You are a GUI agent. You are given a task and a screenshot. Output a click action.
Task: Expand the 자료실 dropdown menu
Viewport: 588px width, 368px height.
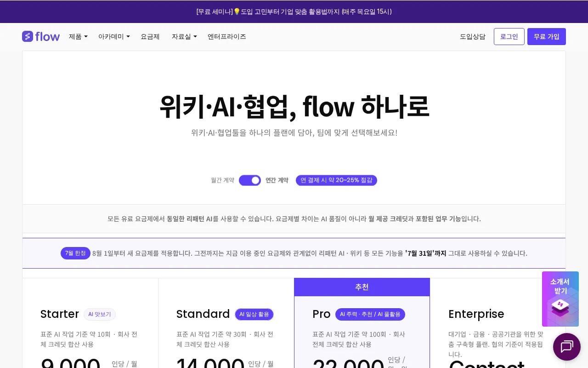[x=184, y=36]
